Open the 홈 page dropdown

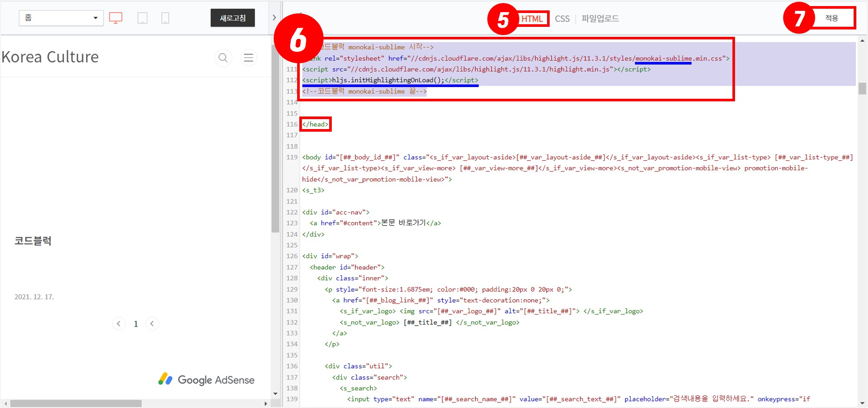coord(61,18)
